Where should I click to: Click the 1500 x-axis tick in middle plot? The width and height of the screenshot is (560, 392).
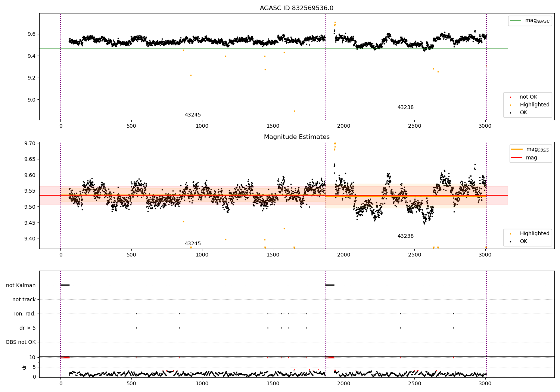(x=273, y=255)
